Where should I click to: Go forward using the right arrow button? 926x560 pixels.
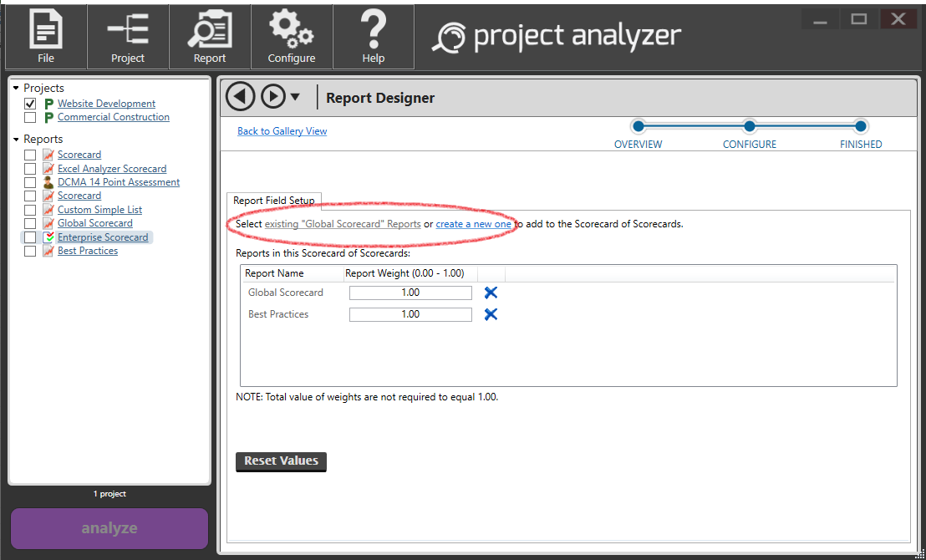coord(273,97)
